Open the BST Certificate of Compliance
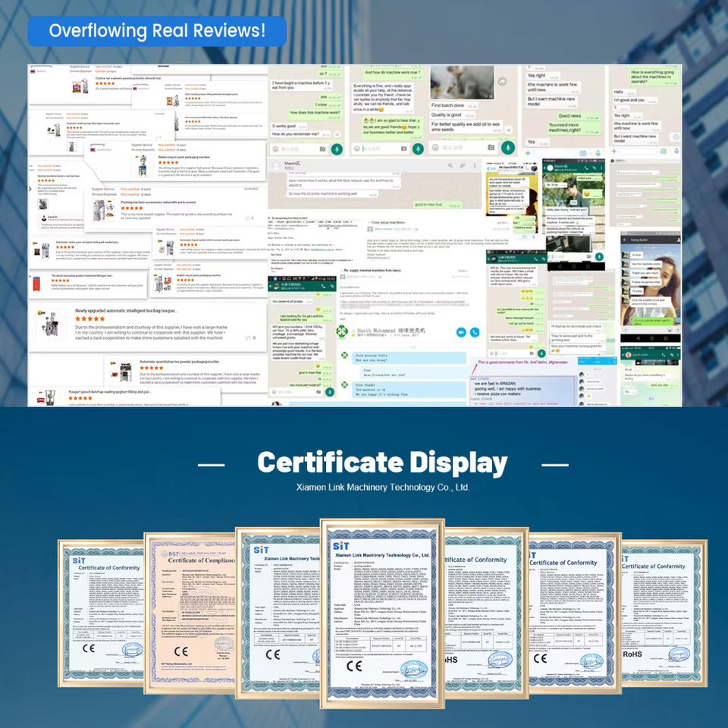The image size is (728, 728). point(190,613)
